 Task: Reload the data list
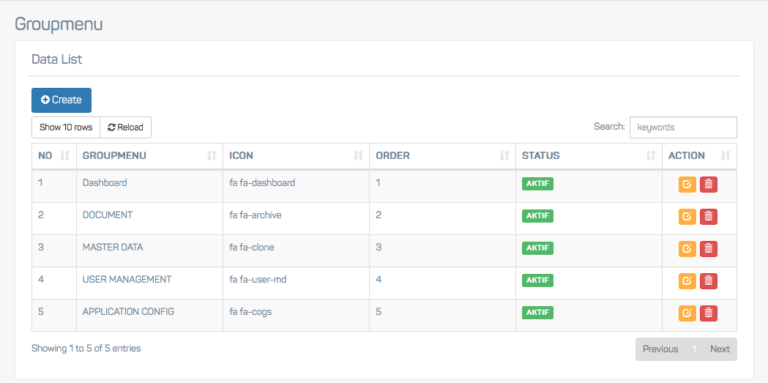(x=125, y=127)
